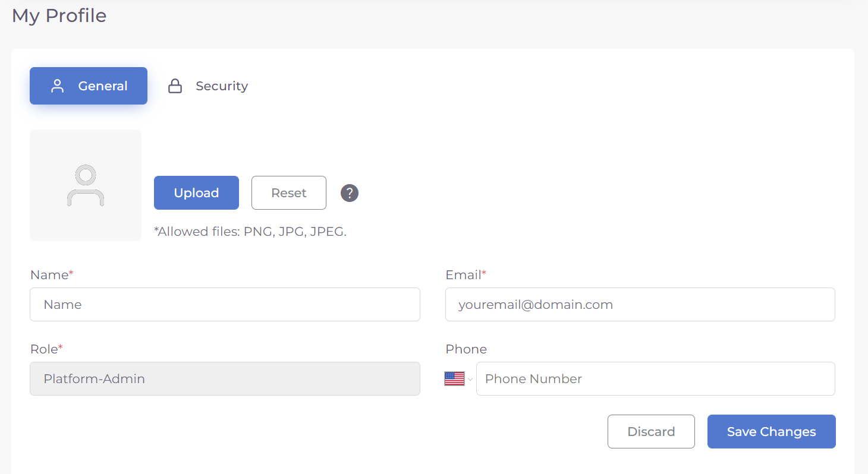868x474 pixels.
Task: Click the Phone field label
Action: point(466,349)
